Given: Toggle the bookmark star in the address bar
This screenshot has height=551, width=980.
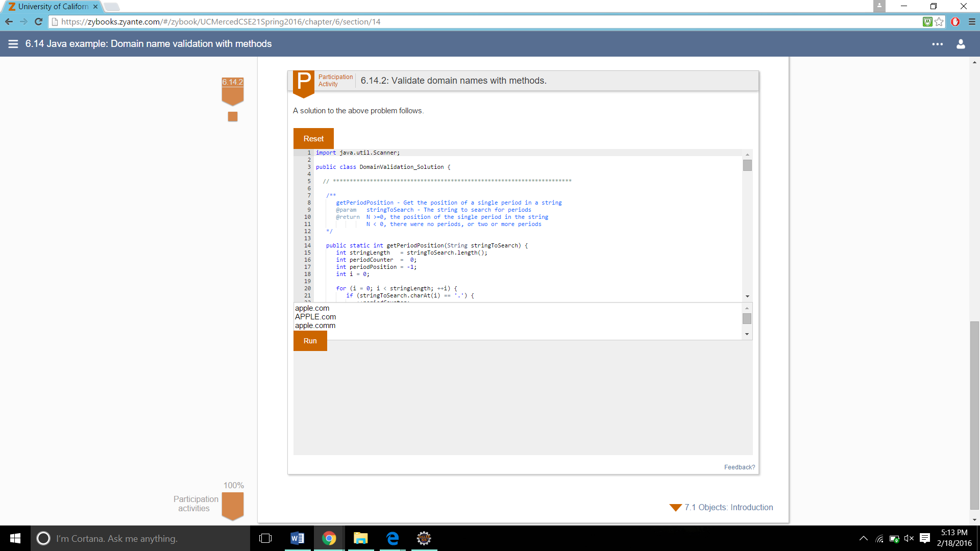Looking at the screenshot, I should (940, 21).
